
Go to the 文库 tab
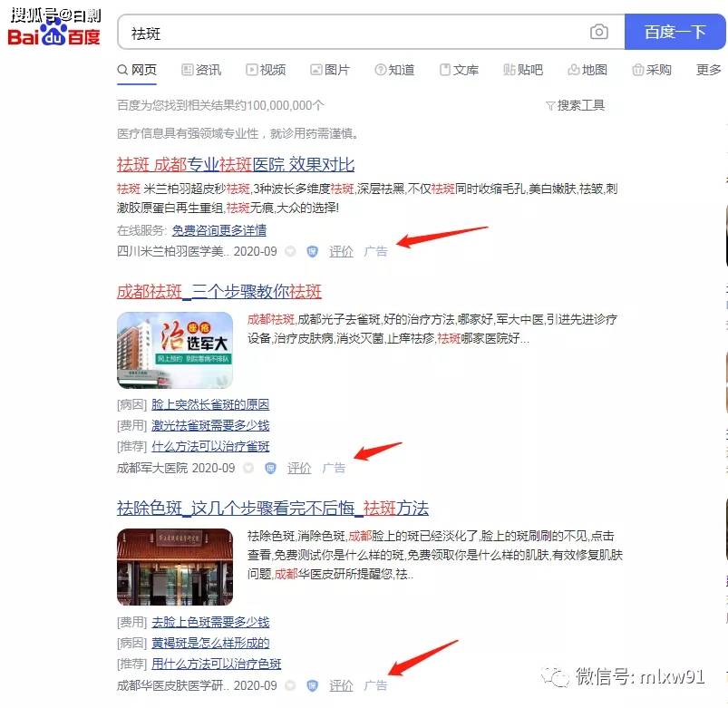pos(459,70)
